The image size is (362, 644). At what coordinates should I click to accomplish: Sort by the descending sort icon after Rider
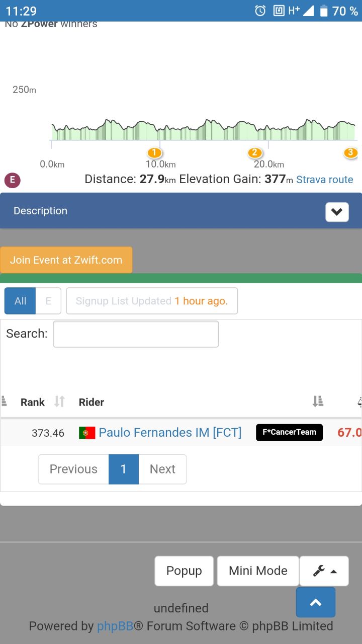click(x=318, y=401)
